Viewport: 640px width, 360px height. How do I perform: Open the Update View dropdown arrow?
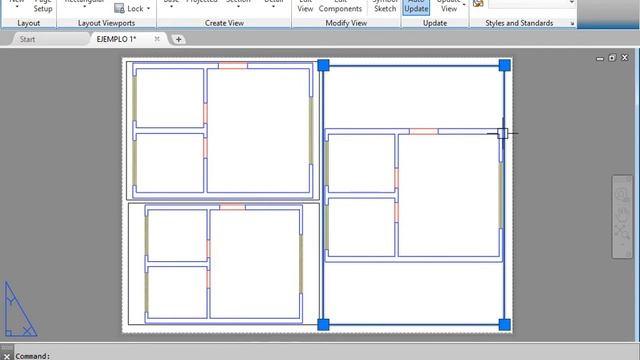pos(464,4)
